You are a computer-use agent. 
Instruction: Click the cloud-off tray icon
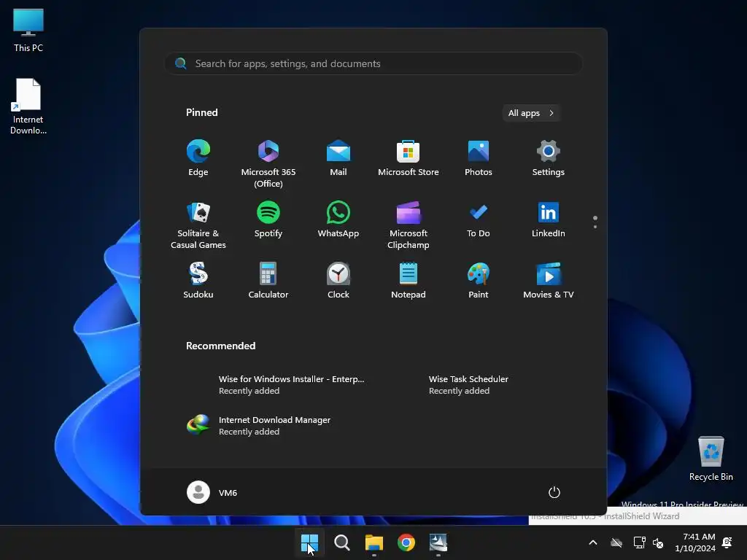(616, 542)
